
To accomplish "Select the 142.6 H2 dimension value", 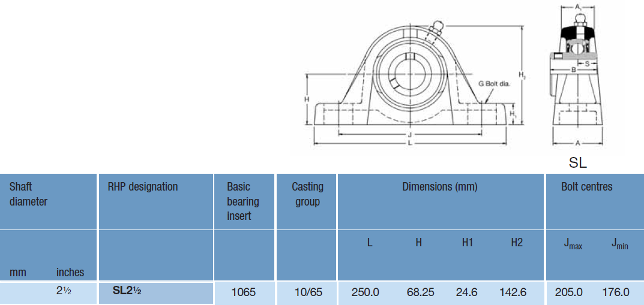I will tap(513, 292).
